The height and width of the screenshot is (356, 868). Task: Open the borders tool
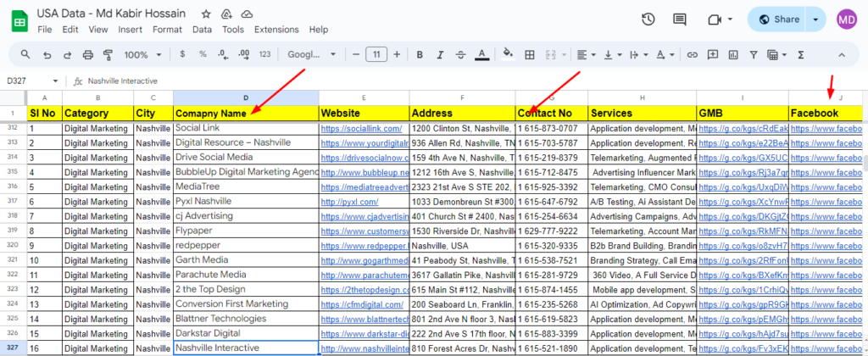coord(530,54)
